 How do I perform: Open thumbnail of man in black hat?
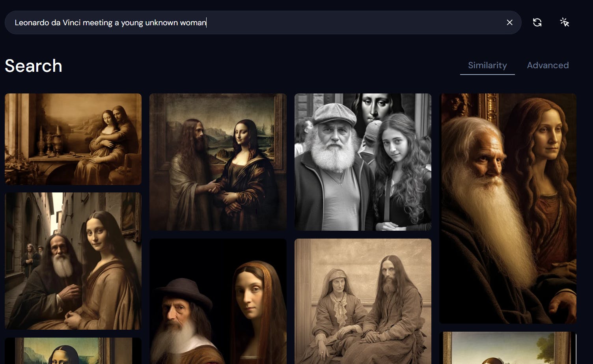[218, 301]
